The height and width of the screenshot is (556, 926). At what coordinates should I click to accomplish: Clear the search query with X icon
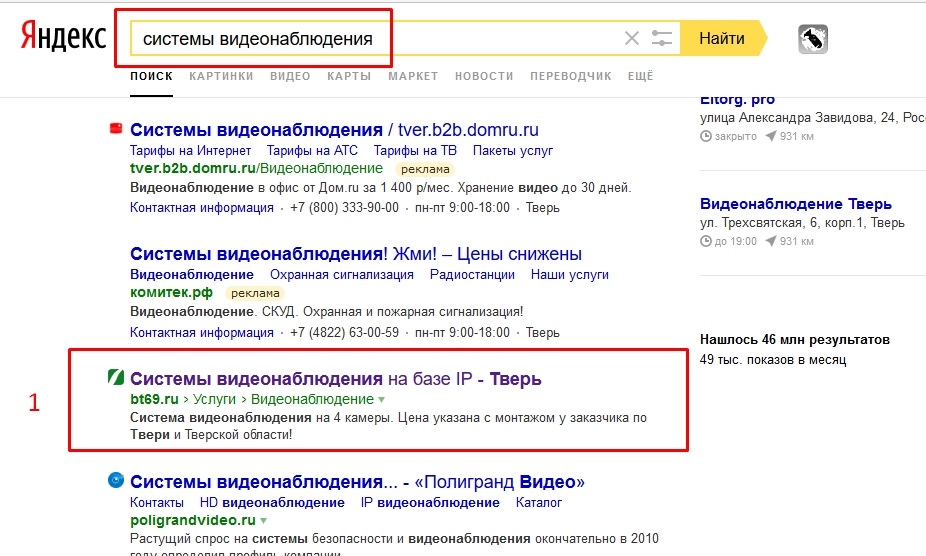tap(632, 38)
